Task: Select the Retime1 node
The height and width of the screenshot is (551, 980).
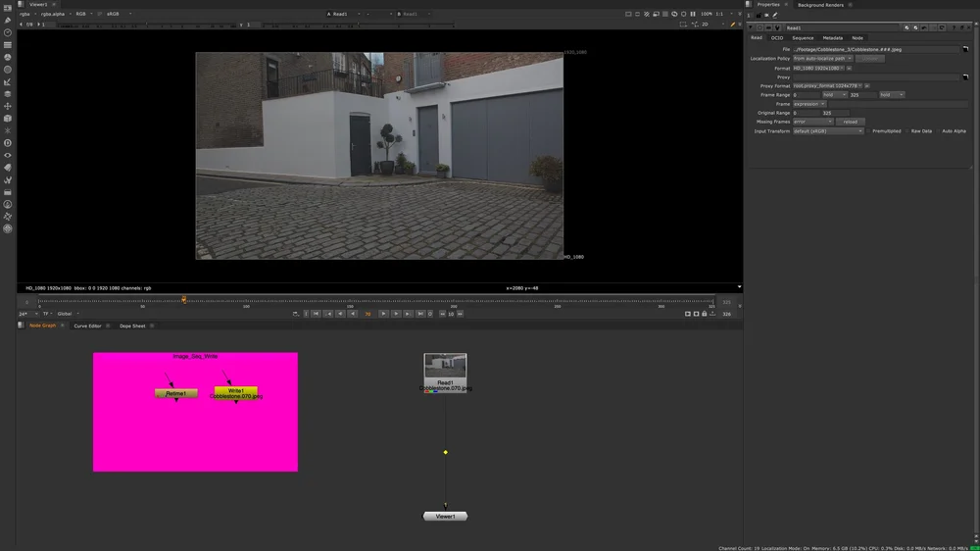Action: click(x=176, y=393)
